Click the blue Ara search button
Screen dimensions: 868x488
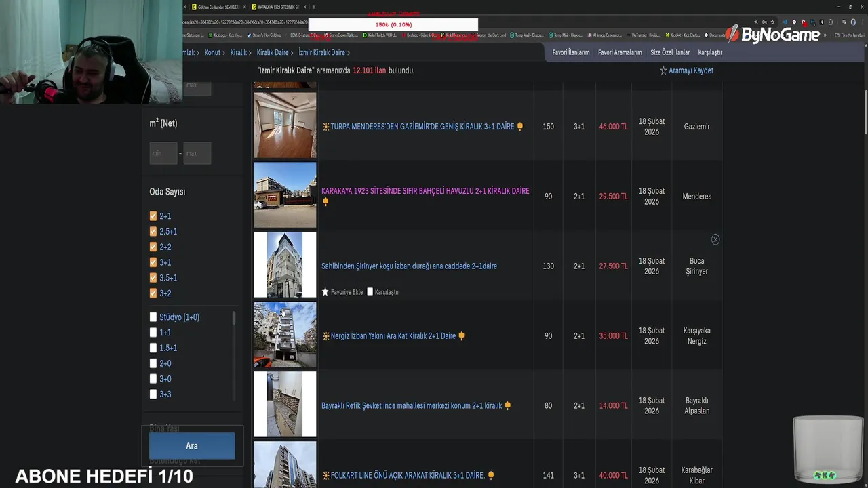pos(192,446)
